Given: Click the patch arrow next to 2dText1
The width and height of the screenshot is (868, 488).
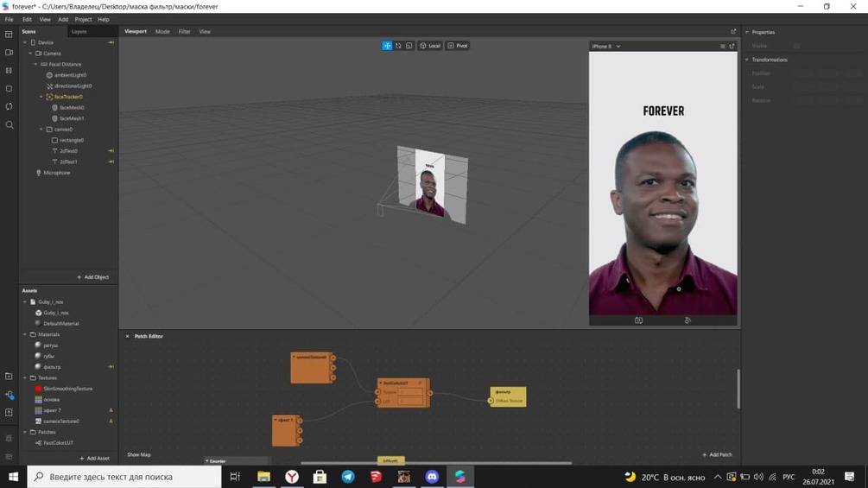Looking at the screenshot, I should click(111, 162).
